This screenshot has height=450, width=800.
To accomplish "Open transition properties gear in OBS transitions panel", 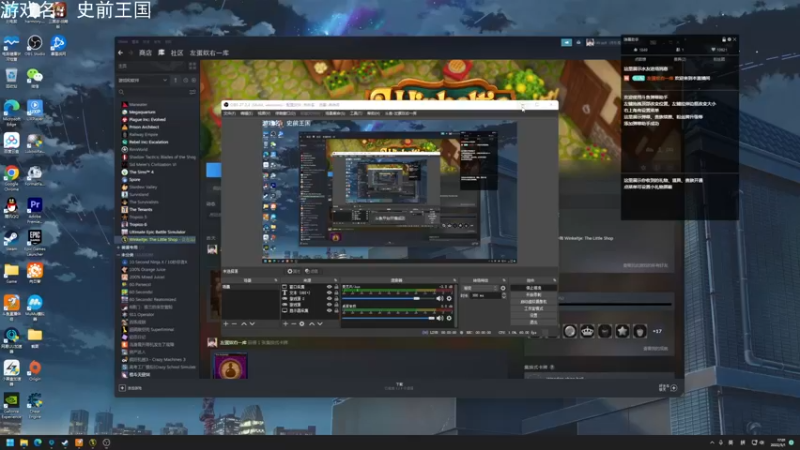I will point(503,288).
